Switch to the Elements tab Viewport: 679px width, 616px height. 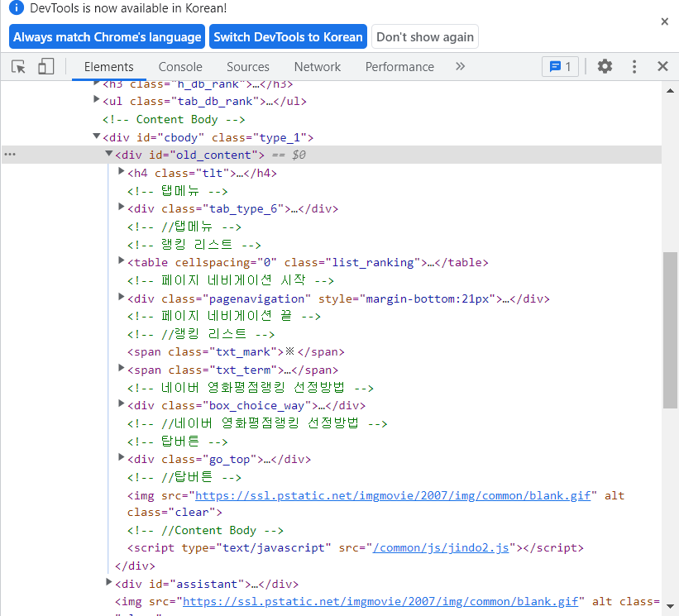pos(108,67)
